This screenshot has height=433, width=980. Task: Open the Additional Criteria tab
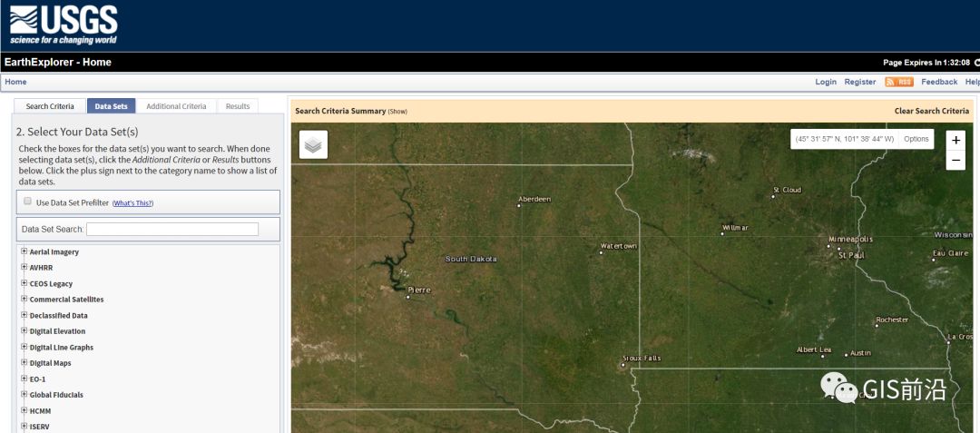pos(176,106)
